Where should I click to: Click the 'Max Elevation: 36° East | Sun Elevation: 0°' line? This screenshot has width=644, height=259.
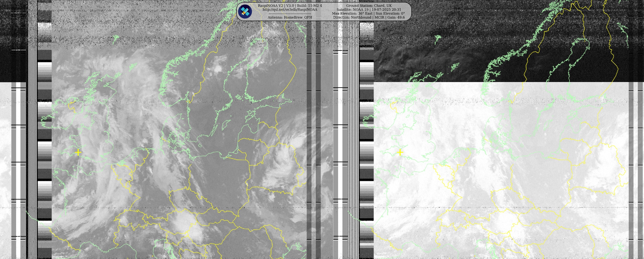click(368, 13)
